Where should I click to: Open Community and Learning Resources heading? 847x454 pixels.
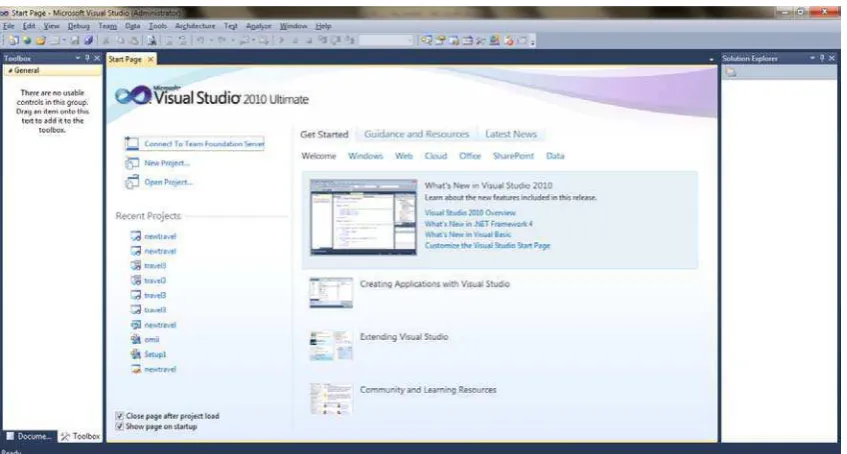click(x=428, y=390)
